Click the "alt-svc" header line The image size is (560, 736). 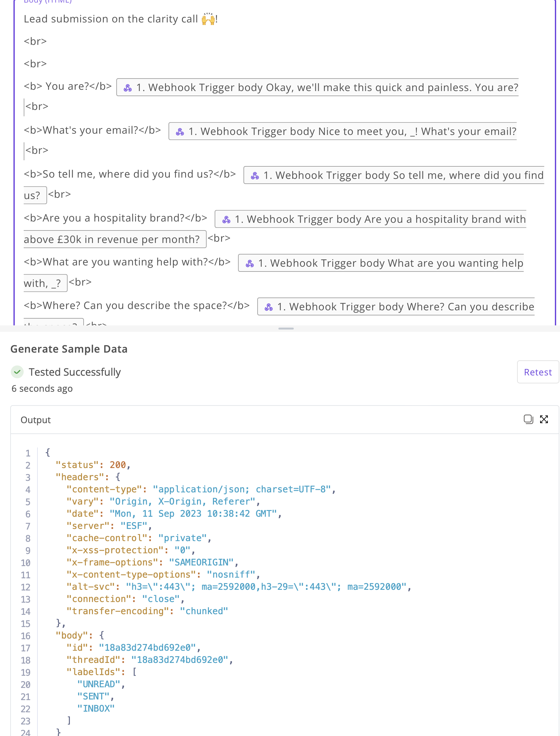(x=239, y=587)
